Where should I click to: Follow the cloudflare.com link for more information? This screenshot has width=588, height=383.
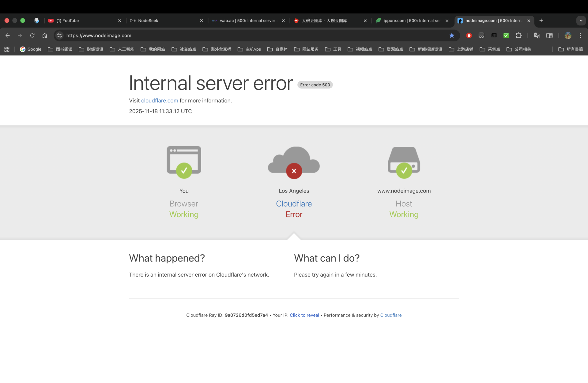click(x=160, y=101)
